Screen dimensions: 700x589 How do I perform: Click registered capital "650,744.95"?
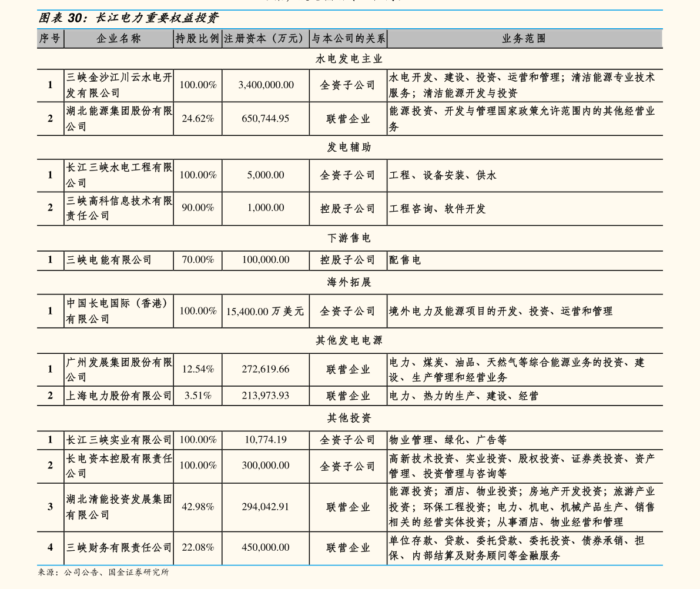[x=266, y=118]
